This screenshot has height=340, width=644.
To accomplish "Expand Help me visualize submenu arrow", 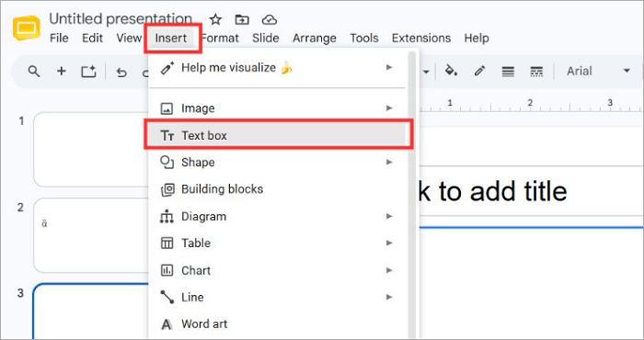I will pos(389,67).
